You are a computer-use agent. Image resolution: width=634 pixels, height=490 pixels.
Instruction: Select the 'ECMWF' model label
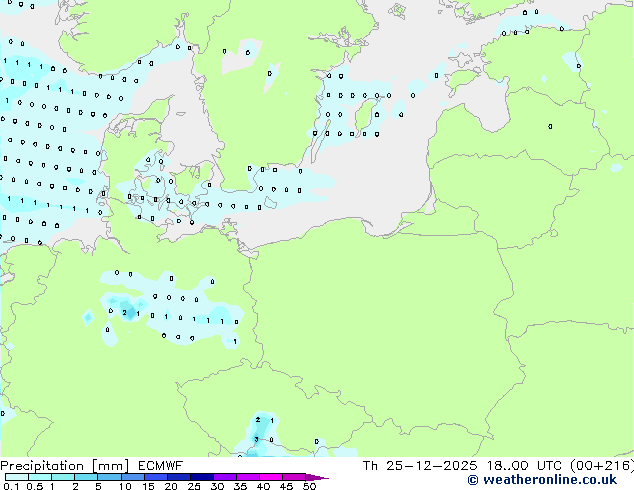click(160, 466)
